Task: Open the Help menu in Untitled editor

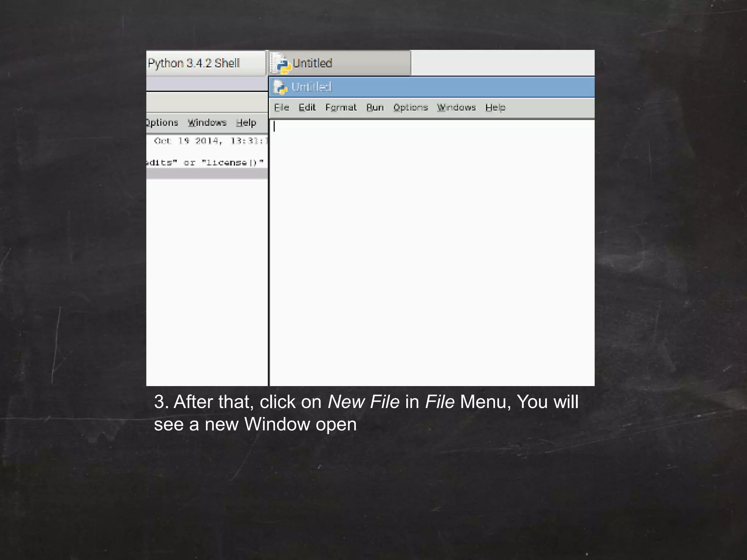Action: pyautogui.click(x=495, y=107)
